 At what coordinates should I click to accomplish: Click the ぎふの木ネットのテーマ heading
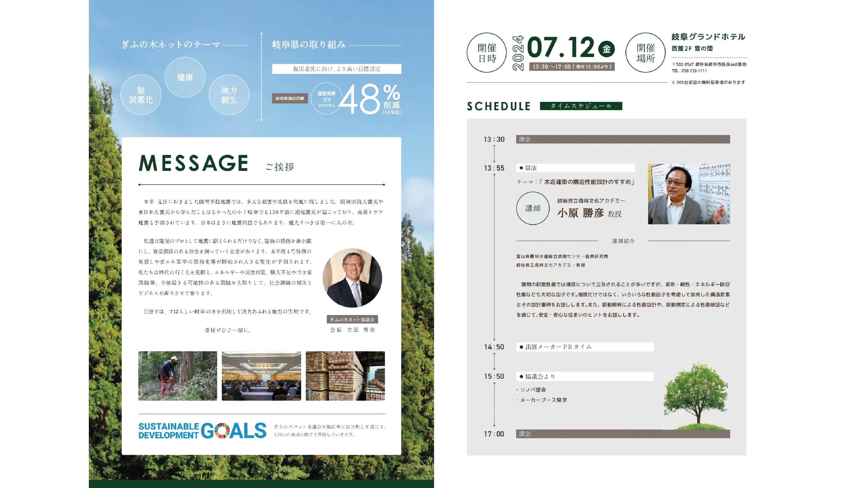click(x=170, y=45)
